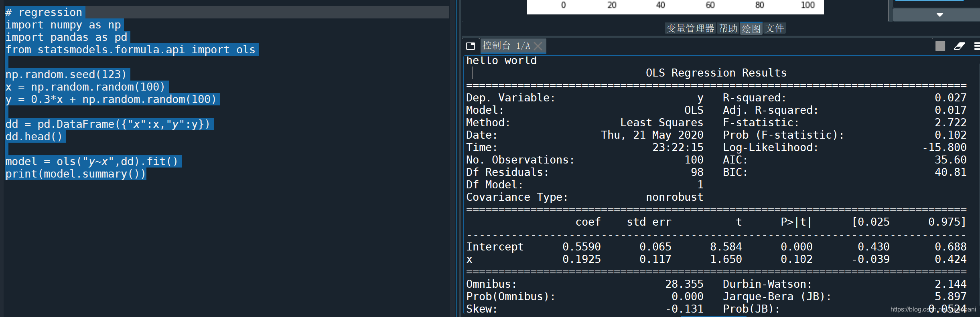Click the Intercept upper bound 0.688
The width and height of the screenshot is (980, 317).
[951, 247]
